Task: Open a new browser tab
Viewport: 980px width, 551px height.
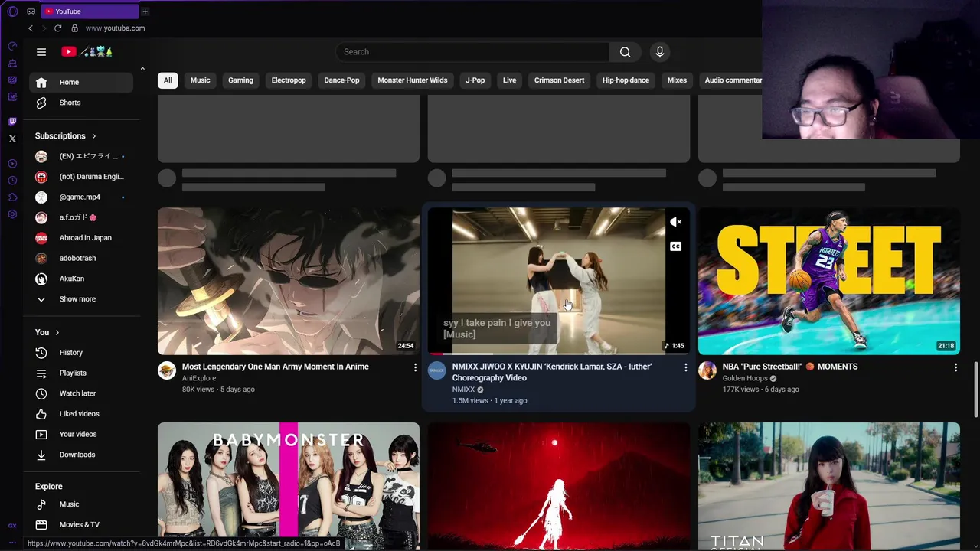Action: [x=145, y=11]
